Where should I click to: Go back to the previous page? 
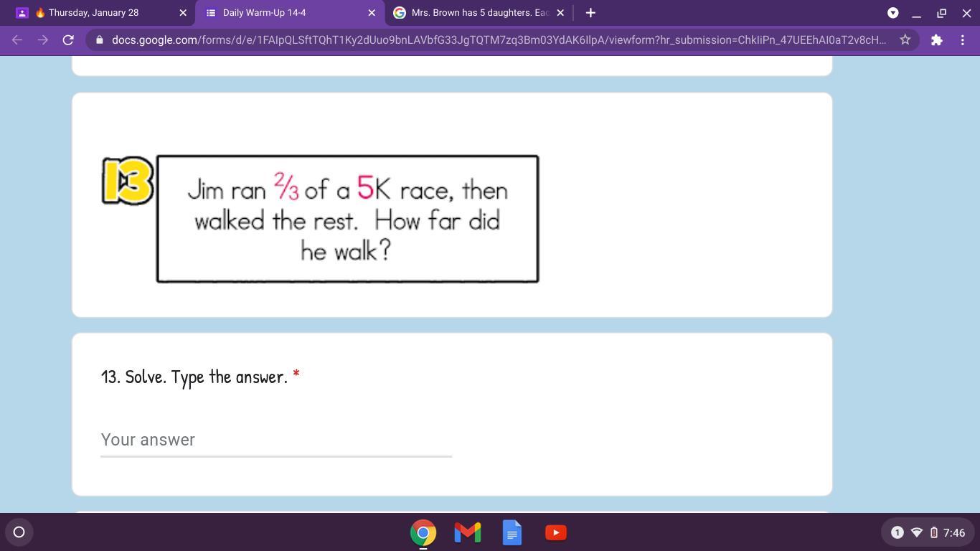coord(17,40)
